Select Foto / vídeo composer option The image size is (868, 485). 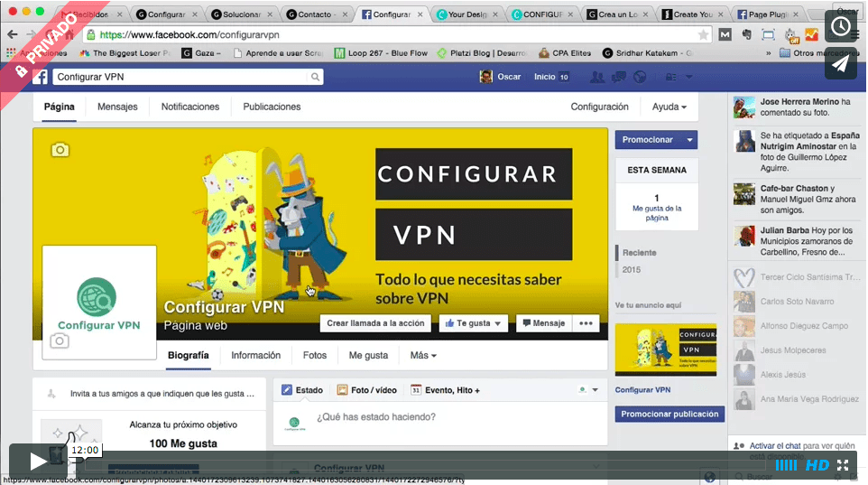(x=367, y=390)
